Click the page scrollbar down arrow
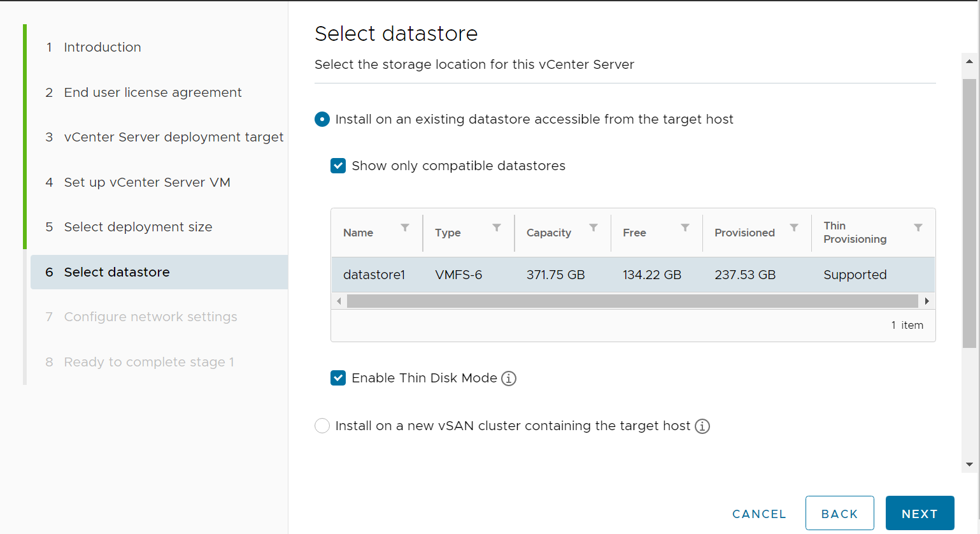980x534 pixels. pyautogui.click(x=969, y=465)
